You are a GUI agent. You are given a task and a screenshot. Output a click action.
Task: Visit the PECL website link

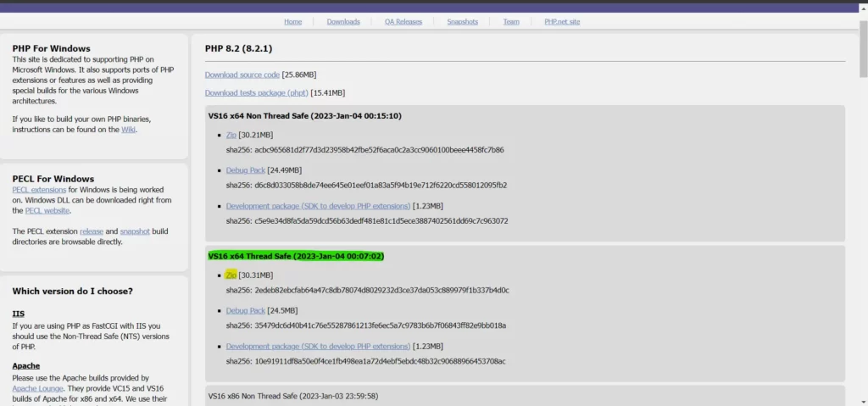coord(47,210)
